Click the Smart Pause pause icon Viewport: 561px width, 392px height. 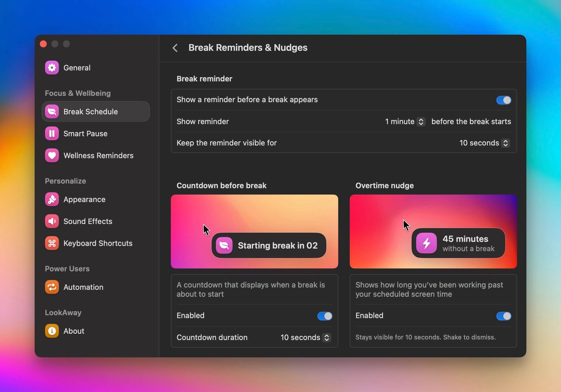tap(52, 133)
